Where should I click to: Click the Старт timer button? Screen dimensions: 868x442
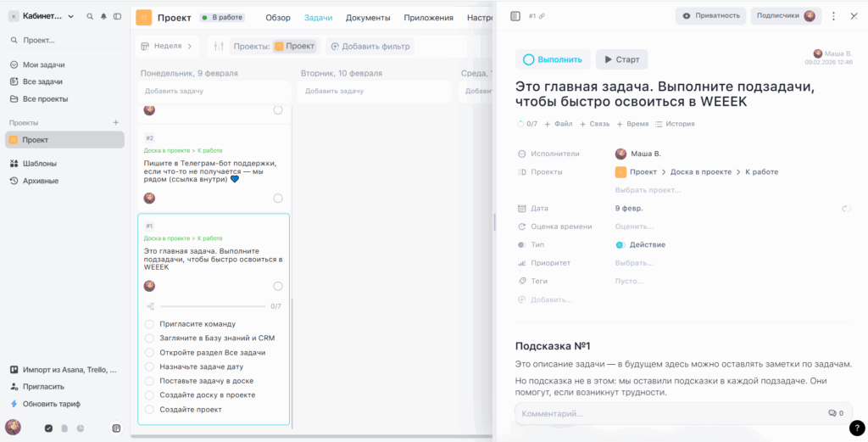(621, 59)
